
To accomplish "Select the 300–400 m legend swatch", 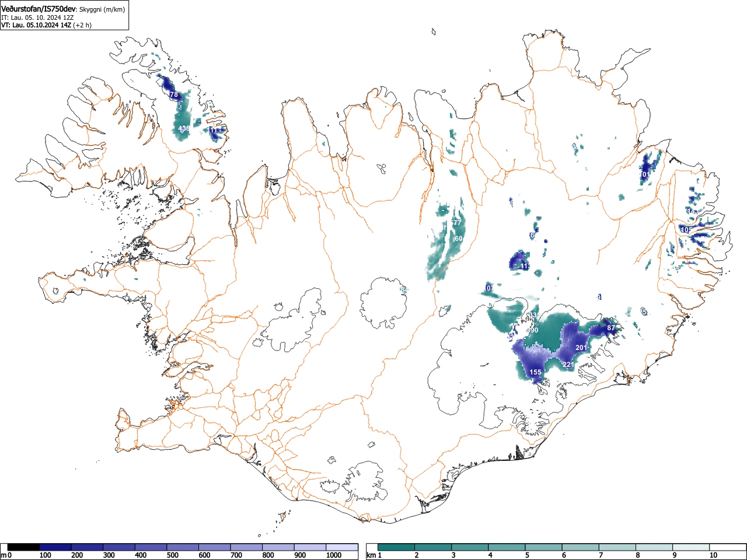I will [119, 547].
